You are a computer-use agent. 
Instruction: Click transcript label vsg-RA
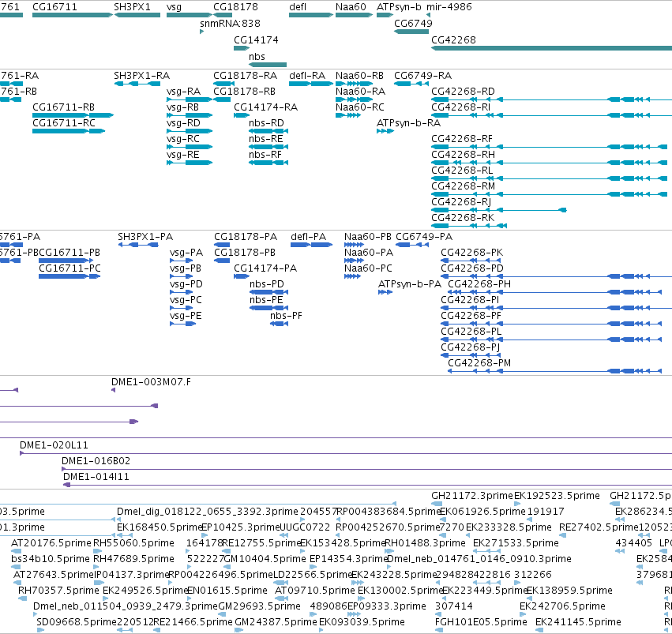pos(183,92)
